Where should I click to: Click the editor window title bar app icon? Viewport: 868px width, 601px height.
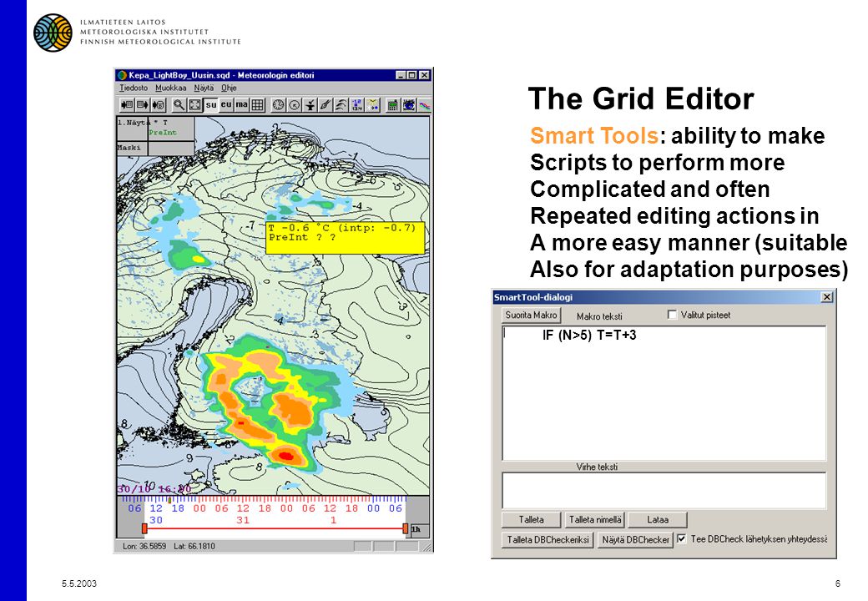(122, 75)
